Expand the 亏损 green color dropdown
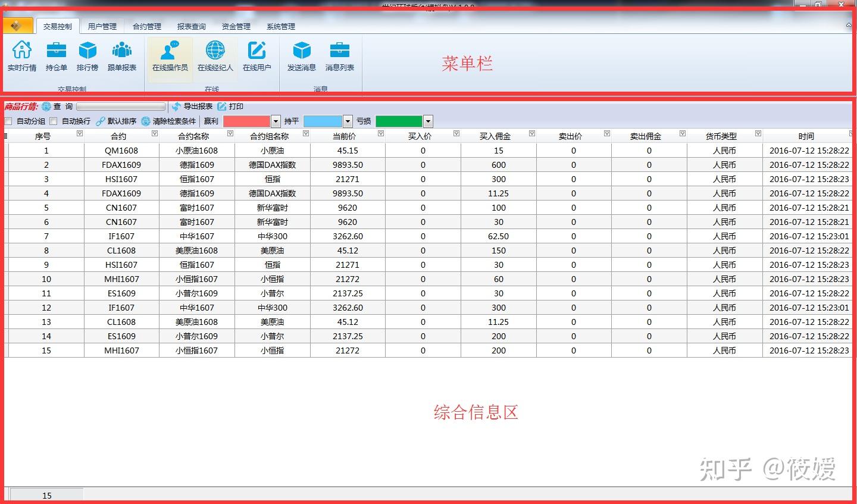Screen dimensions: 857x504 (x=428, y=121)
